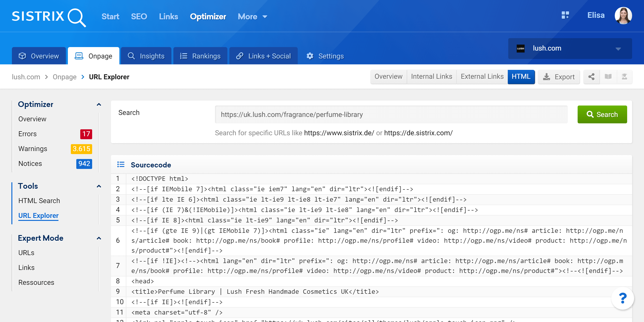Click the blue 942 notices badge
This screenshot has width=644, height=322.
point(84,163)
